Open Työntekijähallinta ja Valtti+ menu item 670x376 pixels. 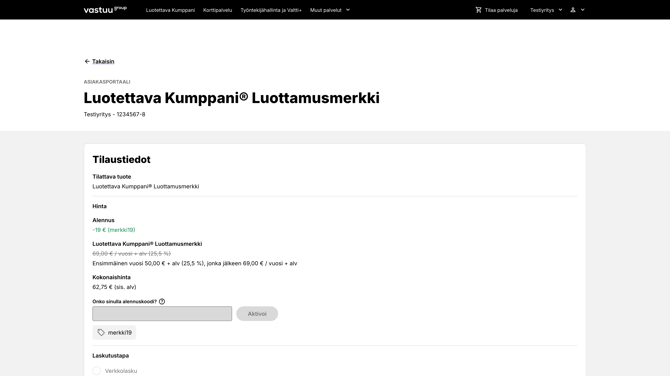271,10
